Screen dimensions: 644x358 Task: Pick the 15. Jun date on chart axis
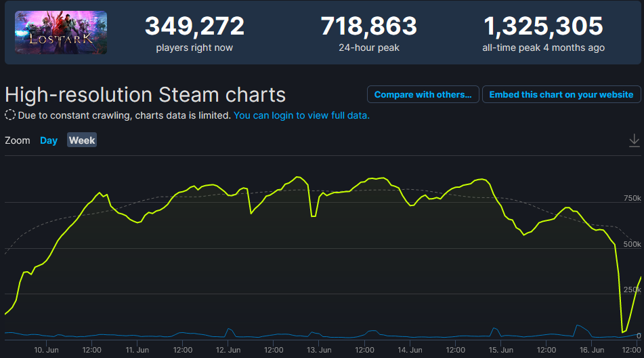(x=501, y=350)
